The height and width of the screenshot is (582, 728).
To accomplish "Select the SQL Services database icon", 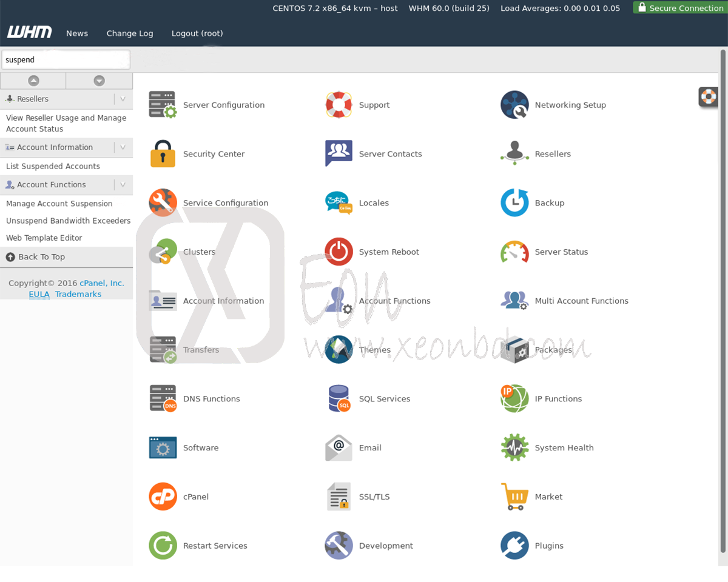I will coord(339,398).
